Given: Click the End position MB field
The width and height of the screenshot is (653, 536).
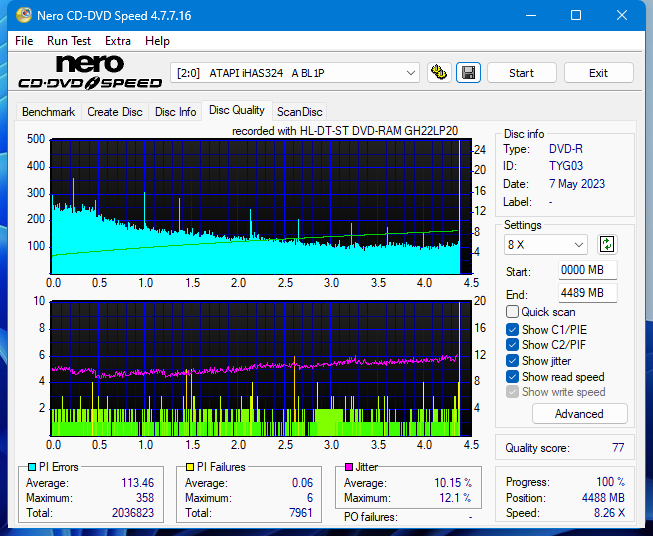Looking at the screenshot, I should (x=587, y=293).
